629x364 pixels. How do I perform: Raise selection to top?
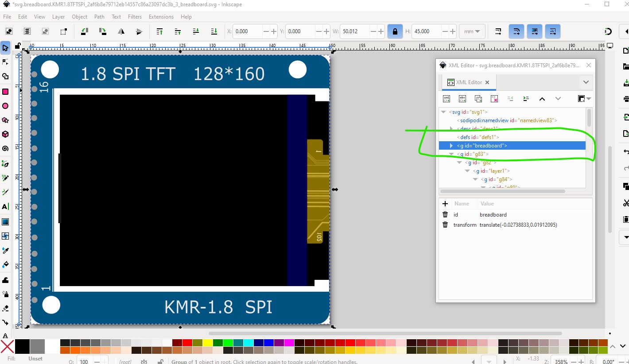[x=160, y=31]
